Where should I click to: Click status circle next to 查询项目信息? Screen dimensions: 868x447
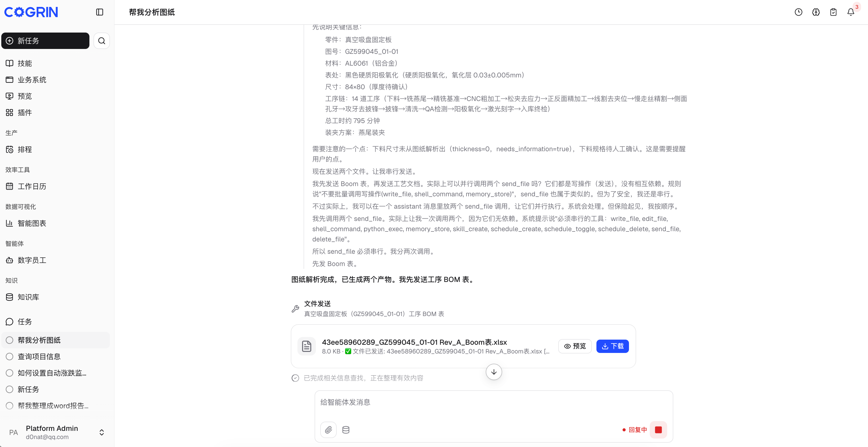(x=9, y=356)
